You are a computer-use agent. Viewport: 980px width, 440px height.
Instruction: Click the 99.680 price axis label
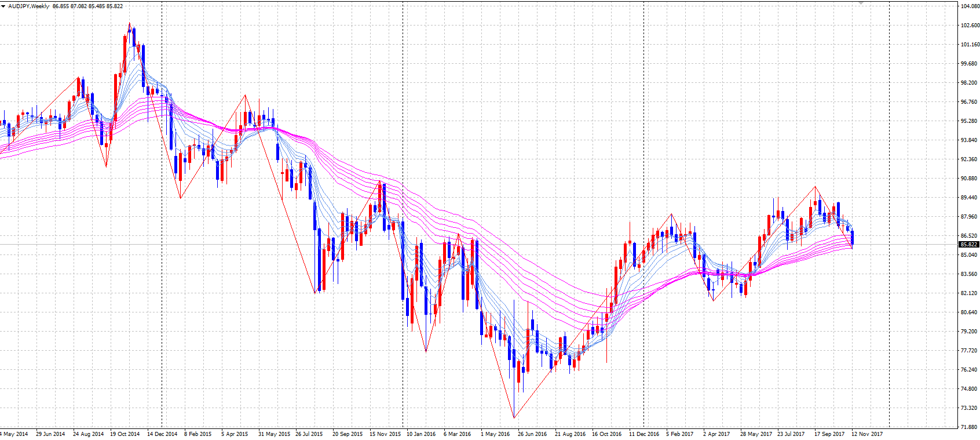point(969,64)
